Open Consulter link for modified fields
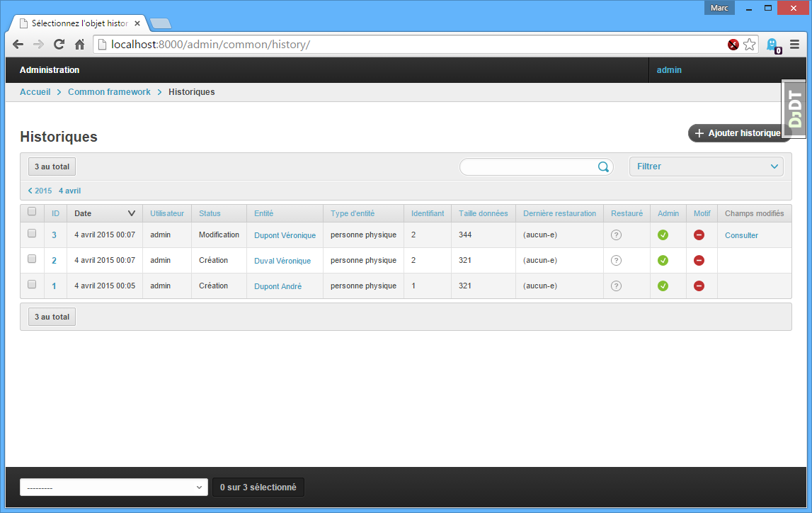This screenshot has height=513, width=812. [741, 235]
